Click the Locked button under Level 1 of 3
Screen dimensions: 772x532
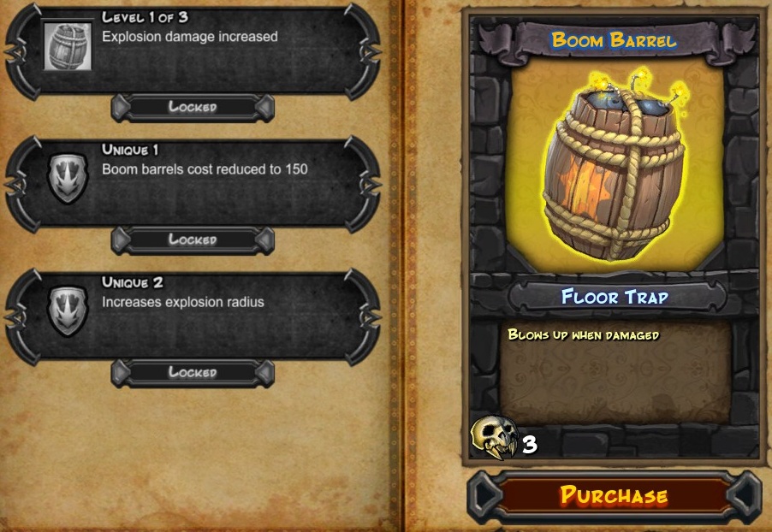pyautogui.click(x=193, y=107)
